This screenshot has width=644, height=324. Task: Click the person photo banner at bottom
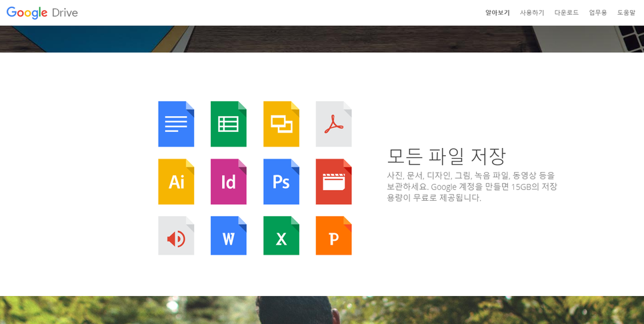[x=322, y=310]
